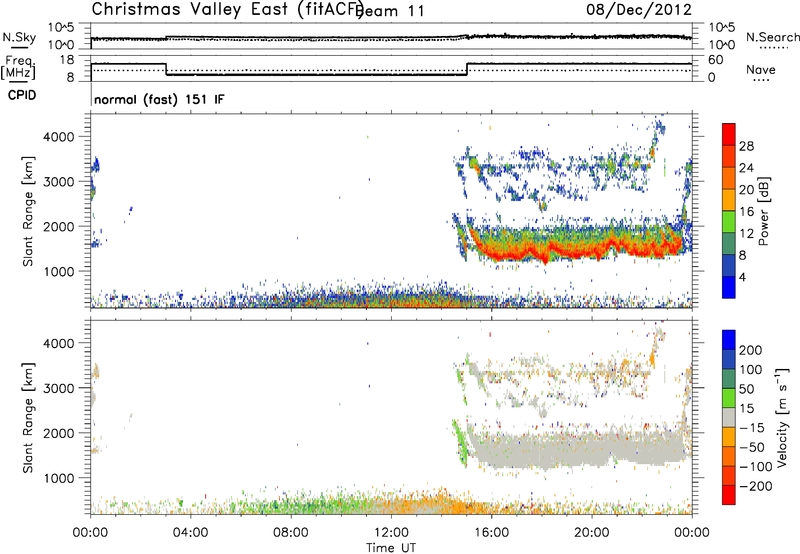Click "Slant Range [km]" label of velocity panel
The height and width of the screenshot is (554, 800).
point(28,418)
